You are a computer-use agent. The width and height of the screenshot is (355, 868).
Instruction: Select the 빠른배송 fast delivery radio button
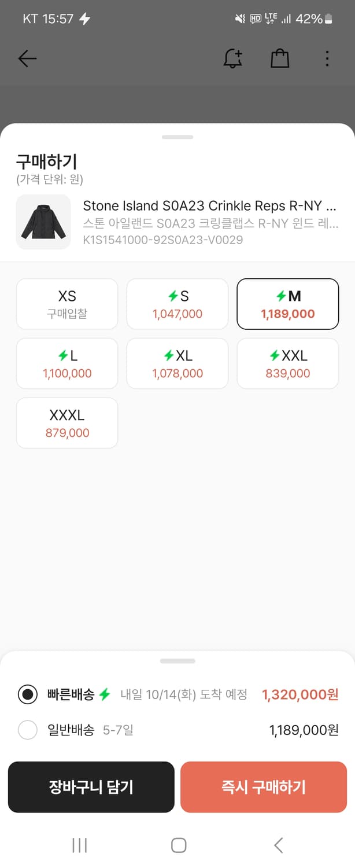(x=28, y=694)
